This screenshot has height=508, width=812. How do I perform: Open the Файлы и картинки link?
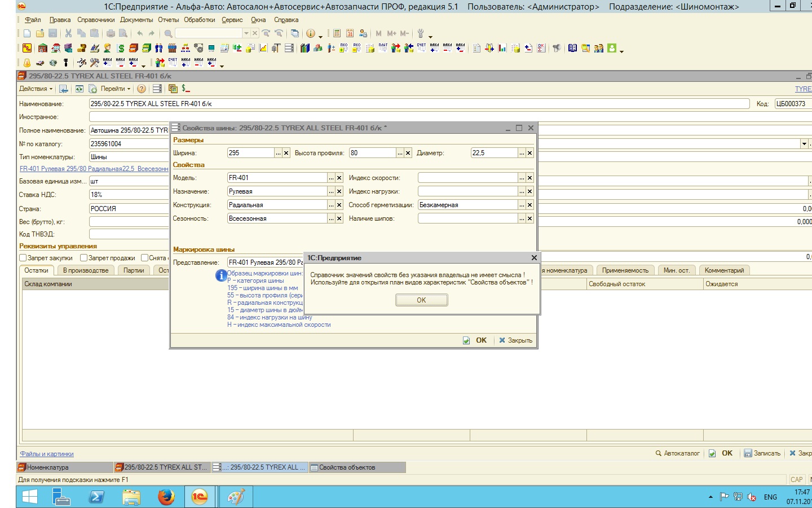coord(47,454)
